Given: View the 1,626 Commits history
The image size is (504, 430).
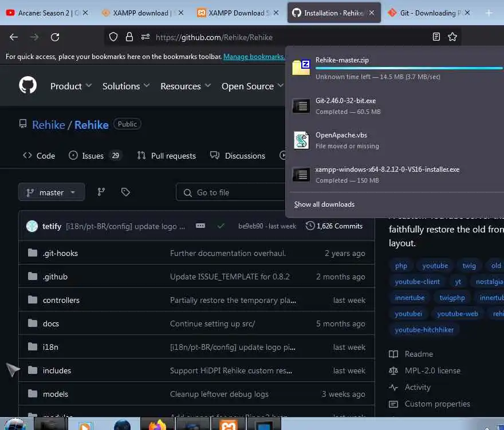Looking at the screenshot, I should tap(334, 226).
